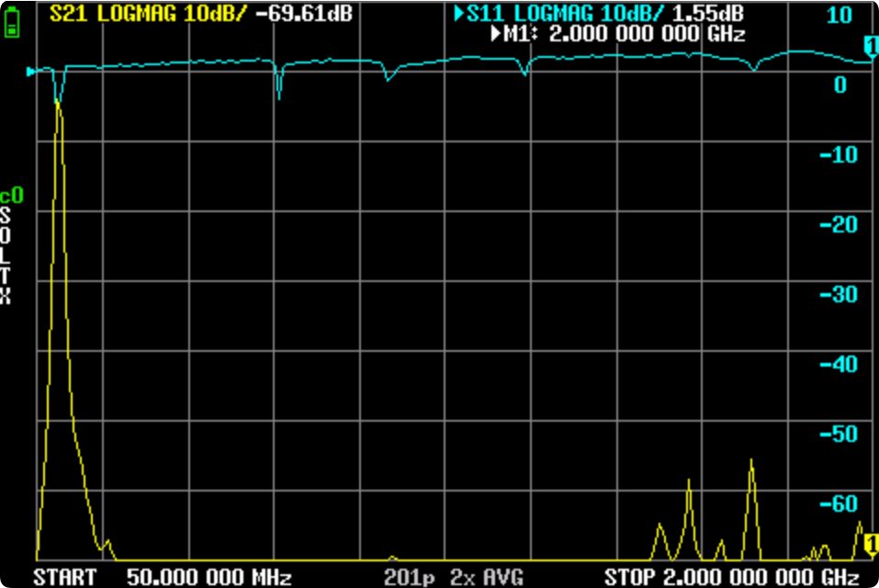The image size is (879, 588).
Task: Click the cyan reference position triangle at left edge
Action: tap(31, 72)
